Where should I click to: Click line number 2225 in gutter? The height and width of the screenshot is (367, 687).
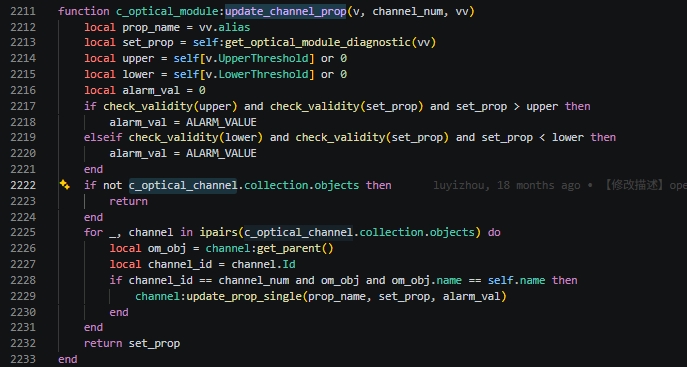point(23,232)
